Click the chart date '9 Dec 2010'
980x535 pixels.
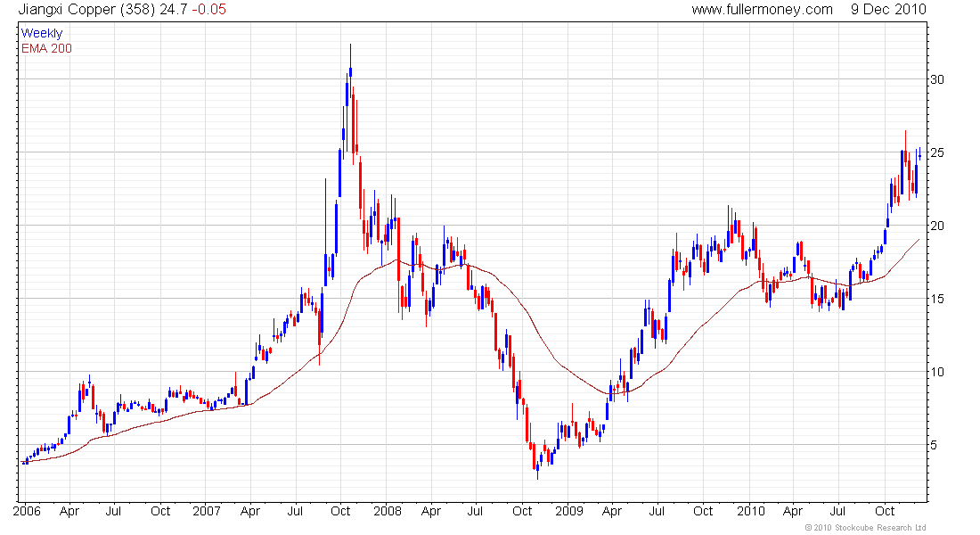[x=888, y=10]
